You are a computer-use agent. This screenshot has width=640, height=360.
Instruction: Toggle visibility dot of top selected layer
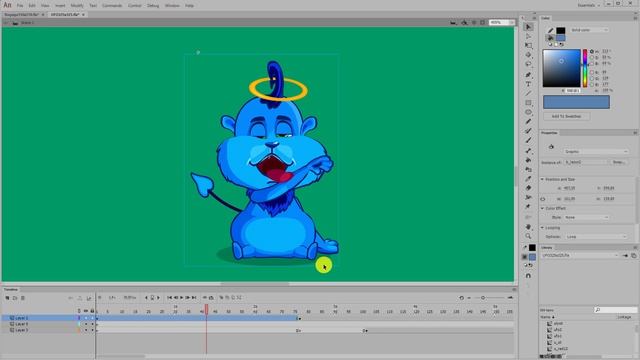pos(86,318)
